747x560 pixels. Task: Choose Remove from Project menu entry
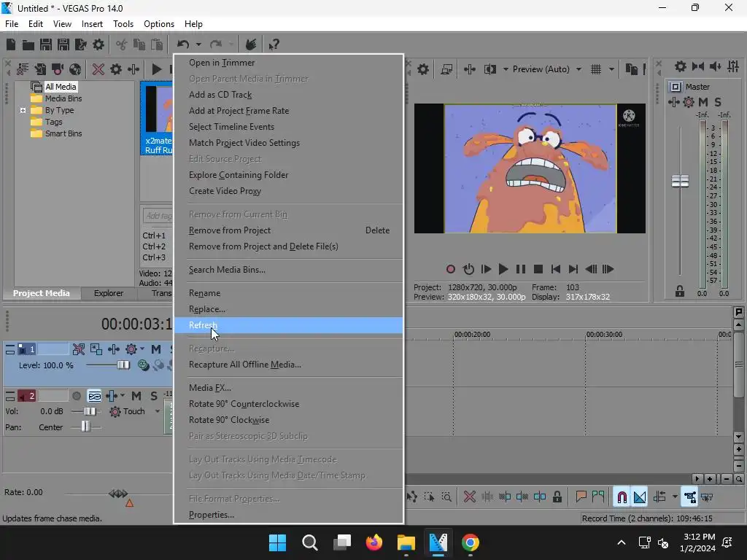coord(289,230)
